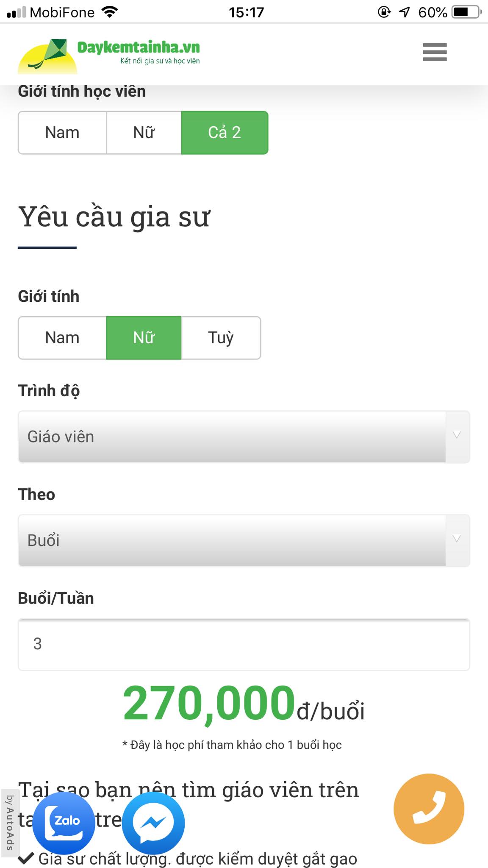Screen dimensions: 488x868
Task: Open the hamburger navigation menu
Action: pyautogui.click(x=435, y=52)
